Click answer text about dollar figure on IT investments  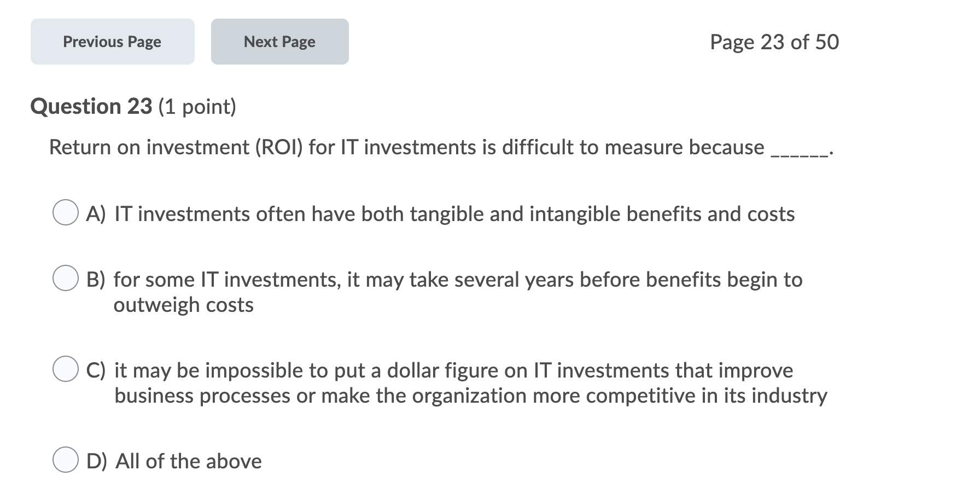click(471, 382)
